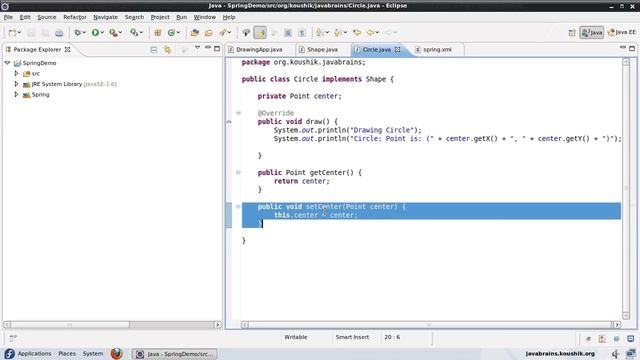Click the Package Explorer horizontal scrollbar

(x=112, y=324)
